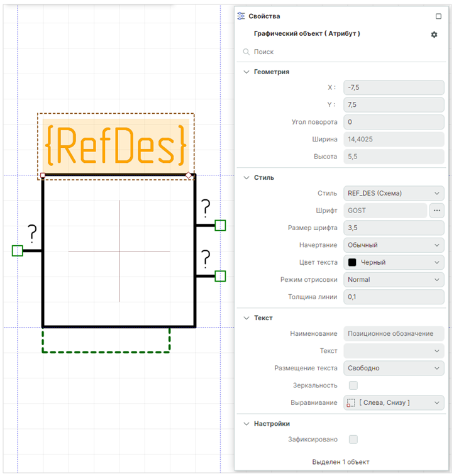The image size is (454, 476).
Task: Maximize the Свойства panel via square icon
Action: pyautogui.click(x=438, y=16)
